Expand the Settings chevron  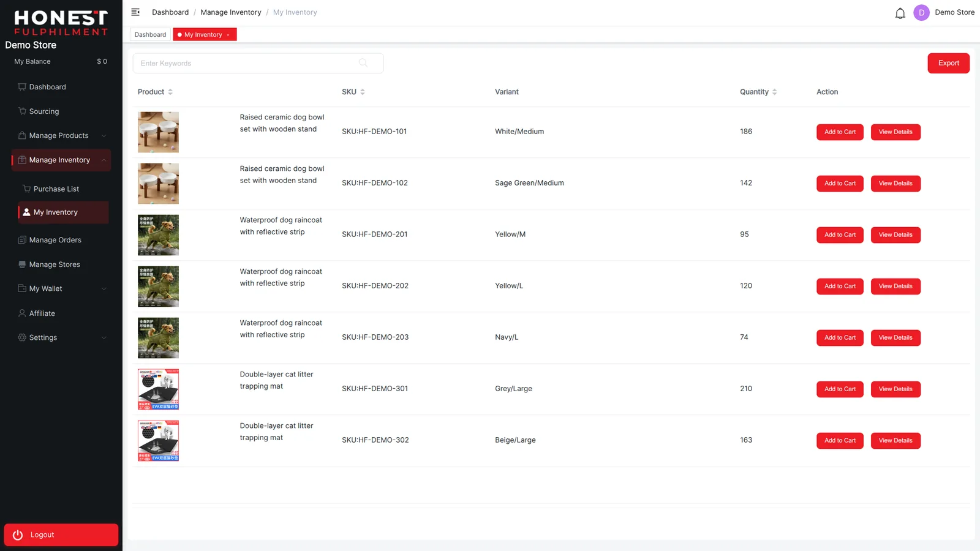click(104, 338)
